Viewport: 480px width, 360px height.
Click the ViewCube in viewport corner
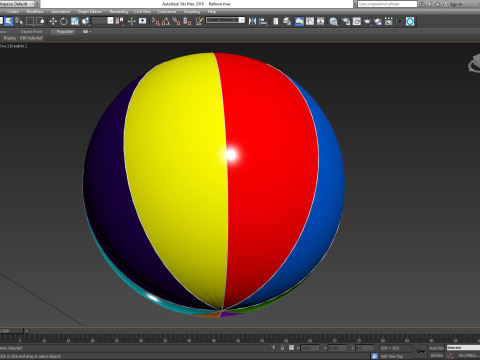pos(474,64)
